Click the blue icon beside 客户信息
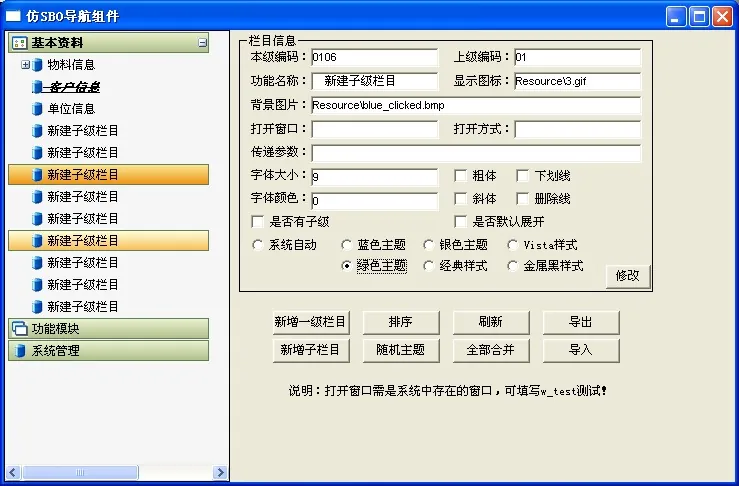739x486 pixels. tap(37, 87)
